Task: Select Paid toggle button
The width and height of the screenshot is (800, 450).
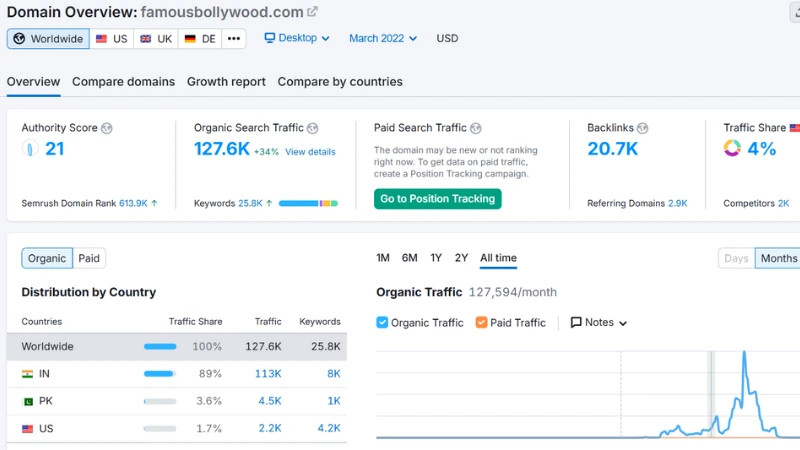Action: pyautogui.click(x=89, y=258)
